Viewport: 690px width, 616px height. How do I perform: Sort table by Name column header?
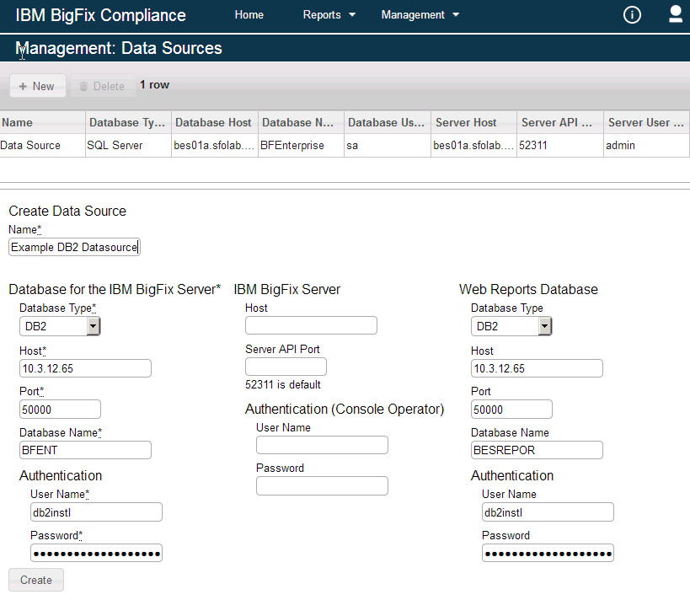pos(42,123)
